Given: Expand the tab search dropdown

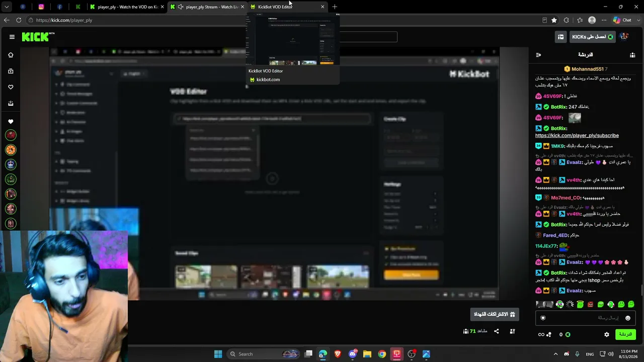Looking at the screenshot, I should 7,7.
